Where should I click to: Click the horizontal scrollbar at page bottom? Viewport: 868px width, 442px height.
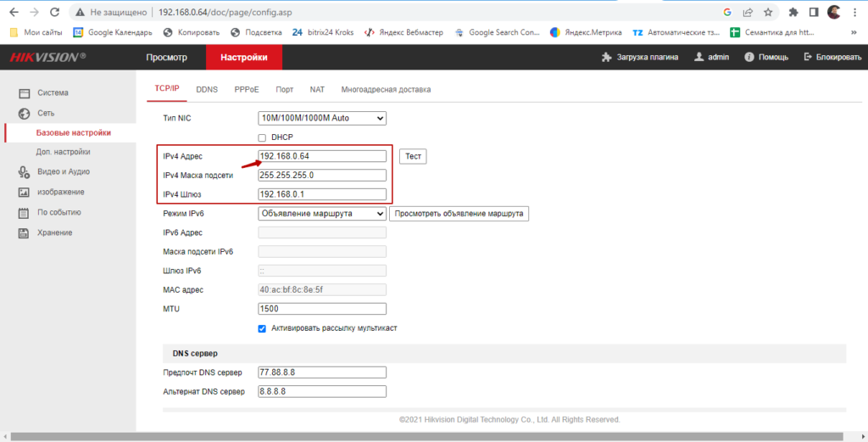pyautogui.click(x=424, y=436)
